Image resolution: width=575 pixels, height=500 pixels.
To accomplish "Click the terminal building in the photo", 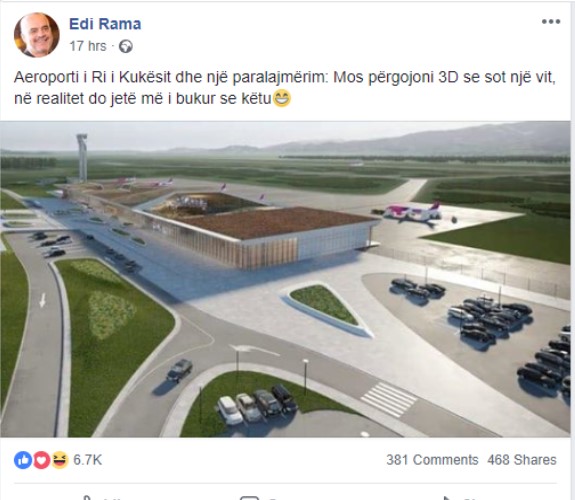I will point(257,227).
